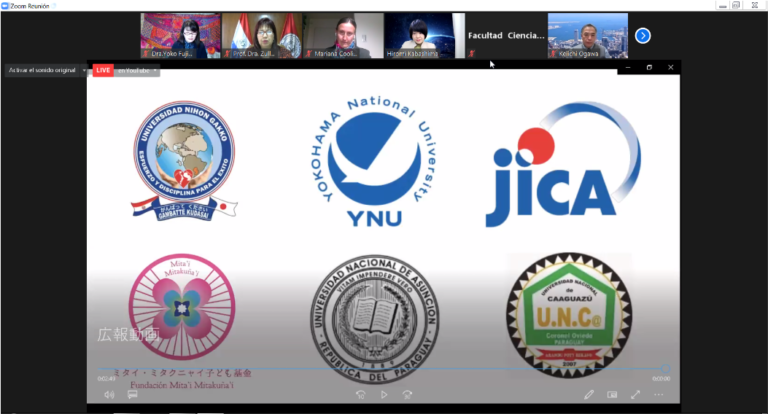The width and height of the screenshot is (768, 414).
Task: Click muted mic icon on Mariana Cooli tile
Action: coord(309,53)
